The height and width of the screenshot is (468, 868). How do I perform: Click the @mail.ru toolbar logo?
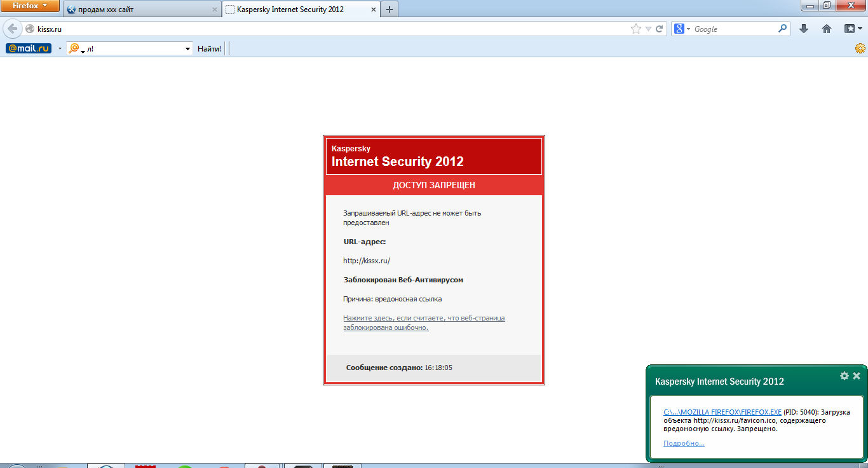(28, 48)
